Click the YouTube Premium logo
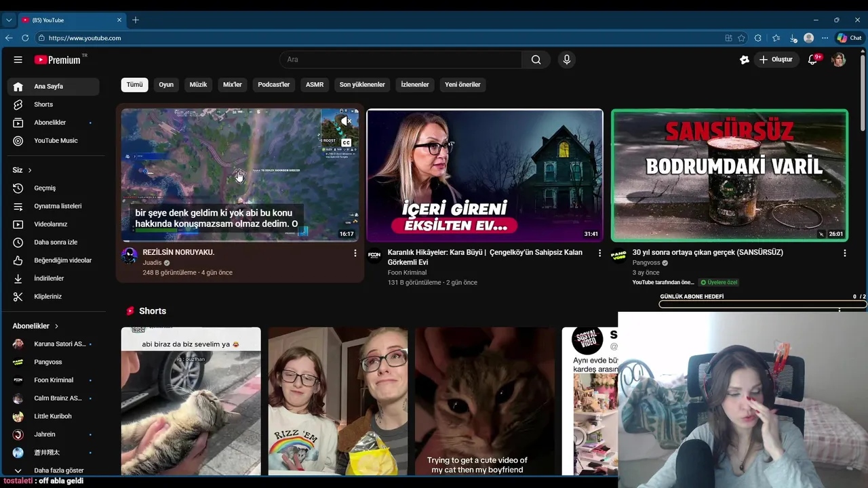This screenshot has height=488, width=868. pos(58,60)
